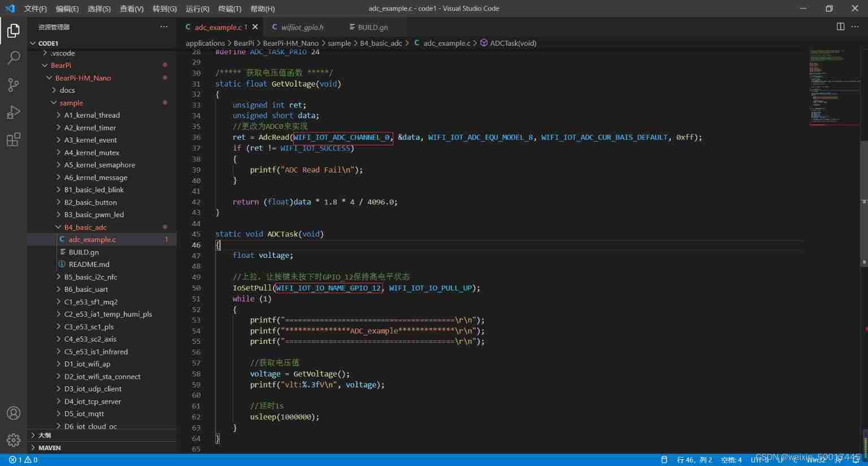Select the D2_iot_wifi_sta_connect folder
Screen dimensions: 868x466
(x=102, y=377)
